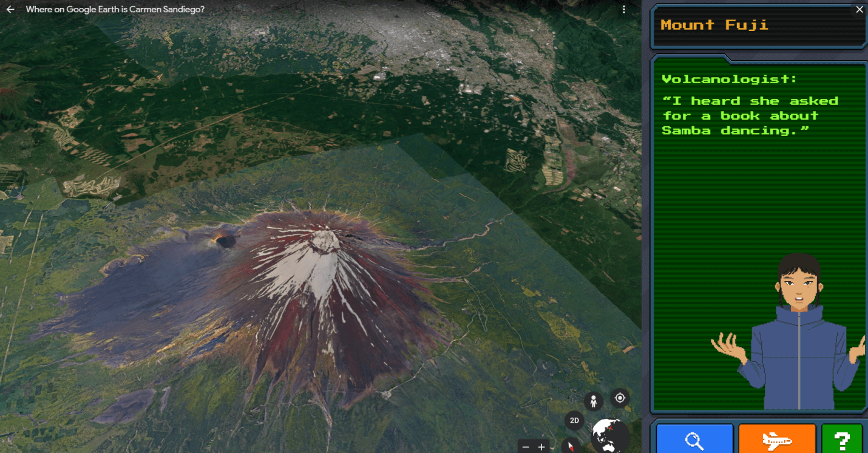Click the 'Where on Google Earth is Carmen Sandiego?' title

(115, 10)
